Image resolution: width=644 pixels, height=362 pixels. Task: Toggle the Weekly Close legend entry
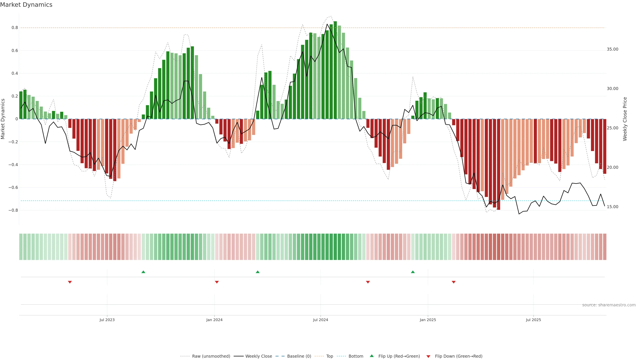258,356
